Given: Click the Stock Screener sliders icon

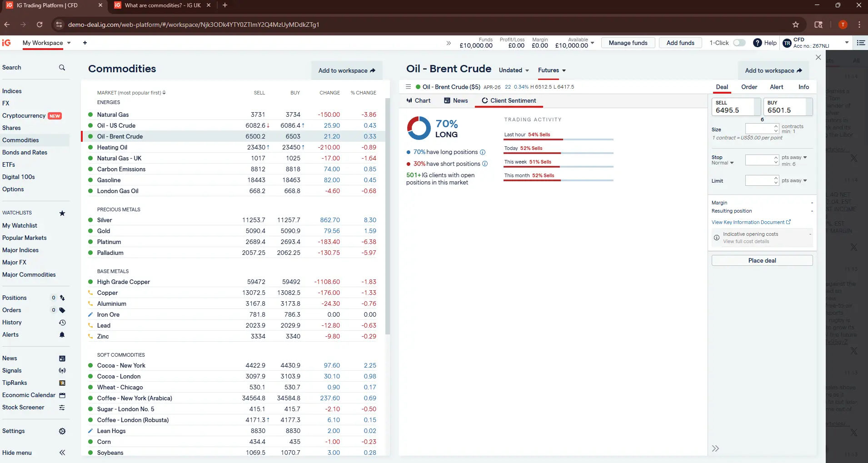Looking at the screenshot, I should tap(62, 408).
